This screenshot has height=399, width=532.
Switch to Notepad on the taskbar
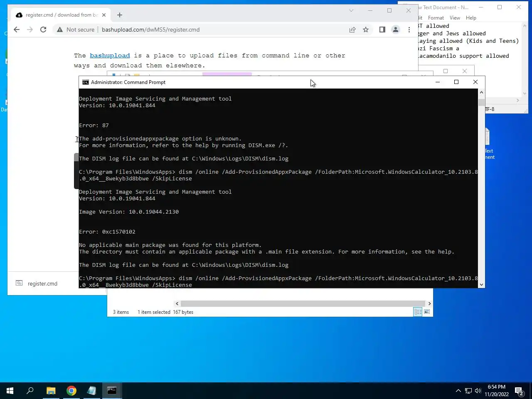tap(91, 391)
